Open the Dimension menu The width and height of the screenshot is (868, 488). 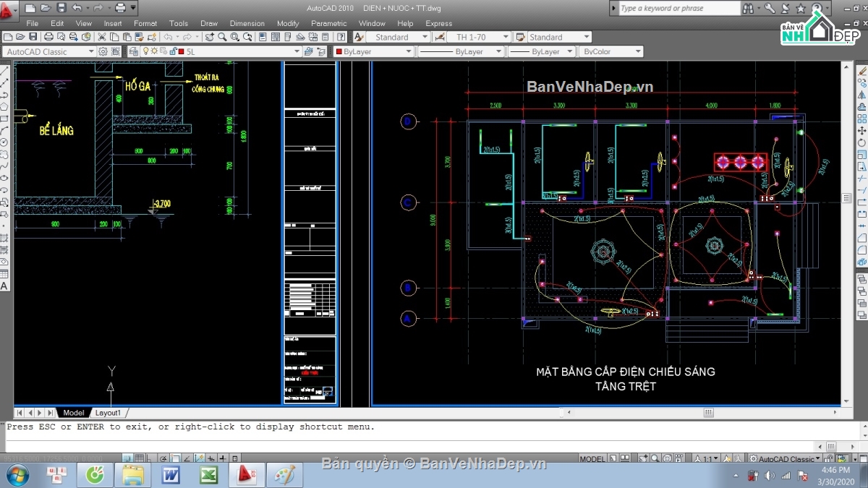247,23
